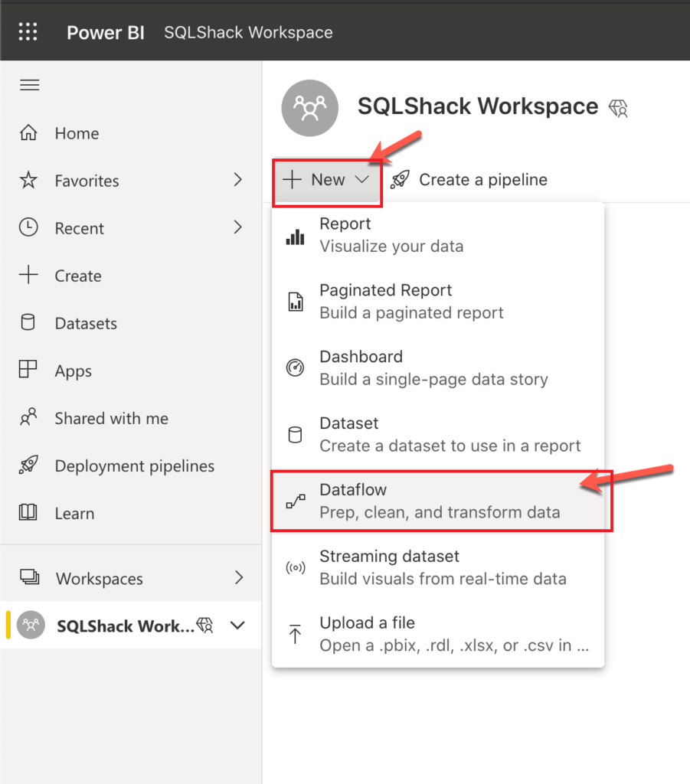Expand the SQLShack Workspace chevron in sidebar

pos(237,625)
